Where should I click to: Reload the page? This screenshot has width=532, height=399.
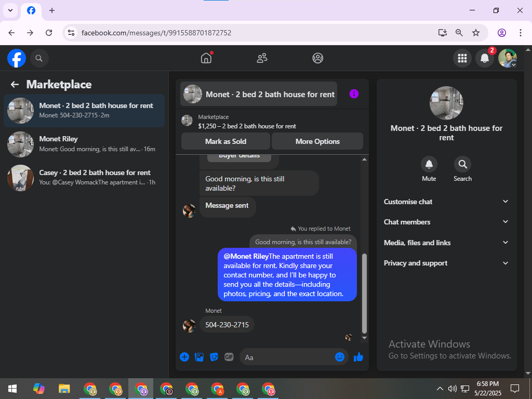(x=49, y=33)
